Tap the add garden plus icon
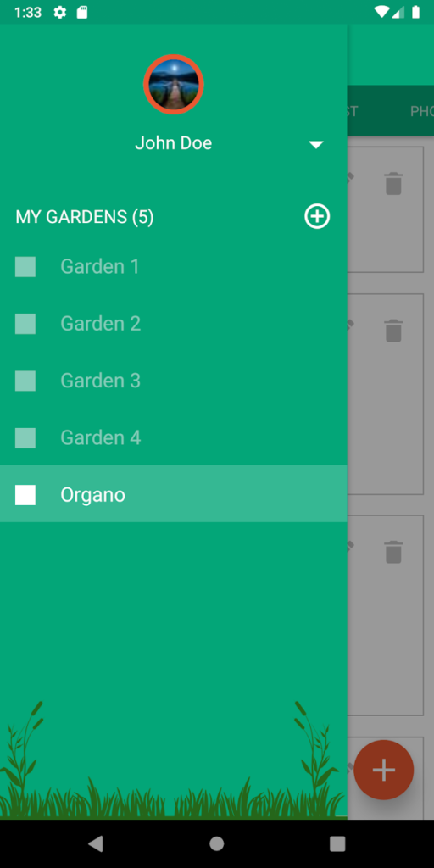434x868 pixels. [317, 216]
